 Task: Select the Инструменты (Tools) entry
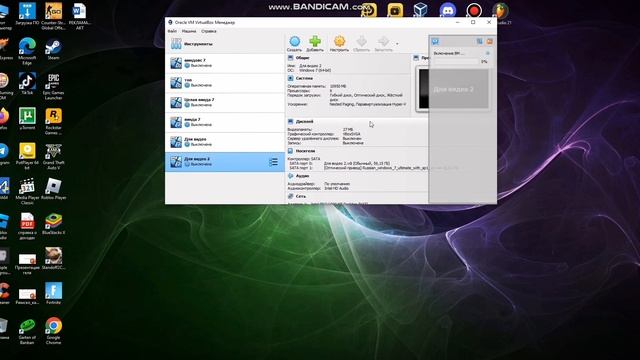[225, 44]
